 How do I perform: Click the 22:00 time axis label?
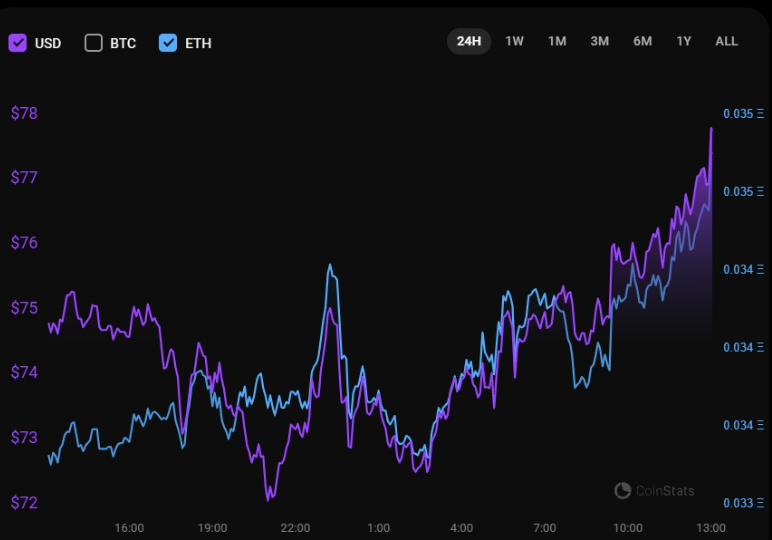(x=295, y=528)
